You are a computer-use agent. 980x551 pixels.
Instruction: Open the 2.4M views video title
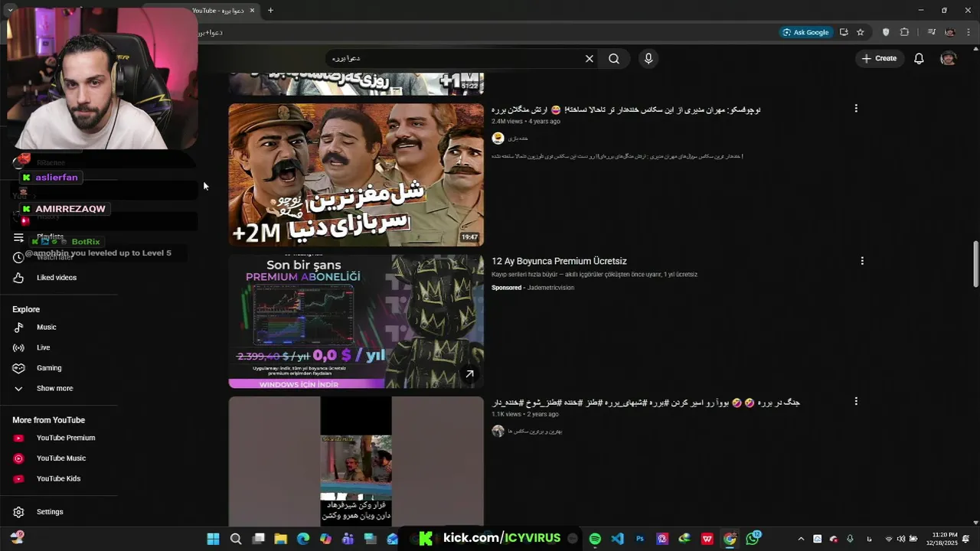[x=626, y=109]
